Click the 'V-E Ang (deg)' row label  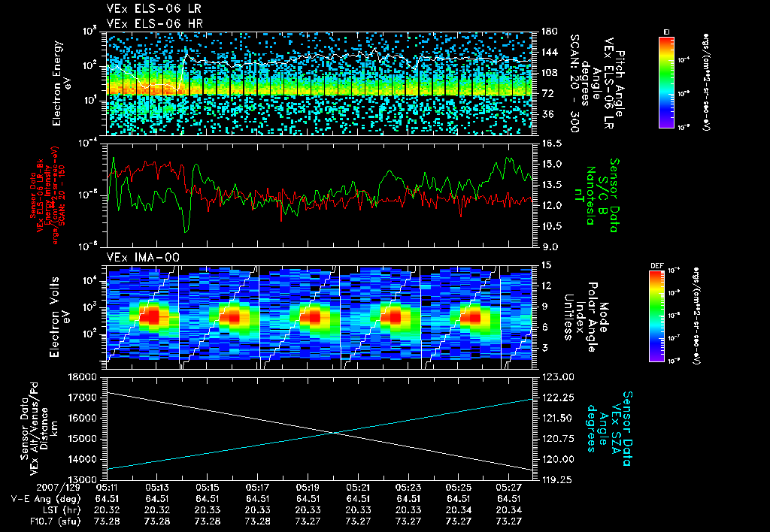click(45, 499)
